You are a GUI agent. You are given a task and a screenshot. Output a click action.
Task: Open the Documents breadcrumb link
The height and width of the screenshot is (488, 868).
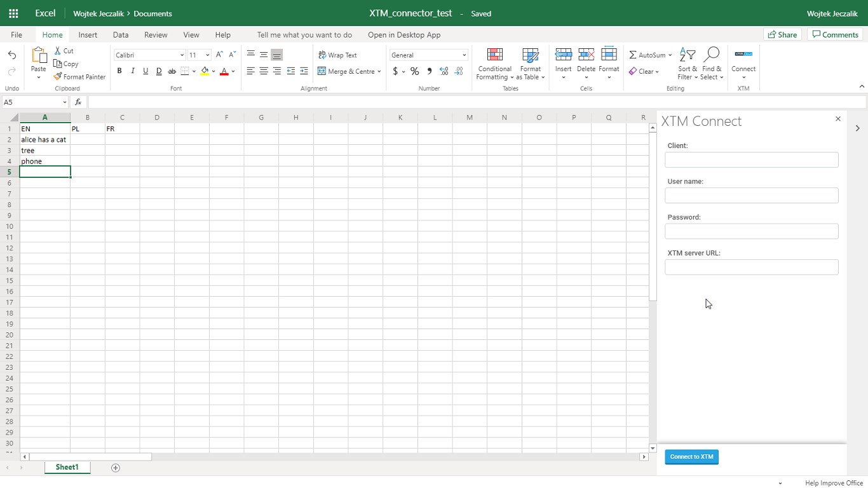tap(153, 13)
